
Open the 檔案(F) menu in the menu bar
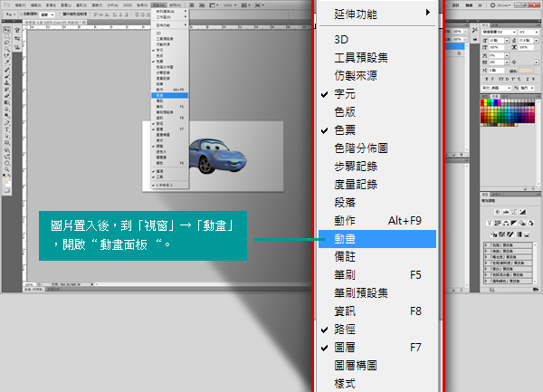point(21,5)
